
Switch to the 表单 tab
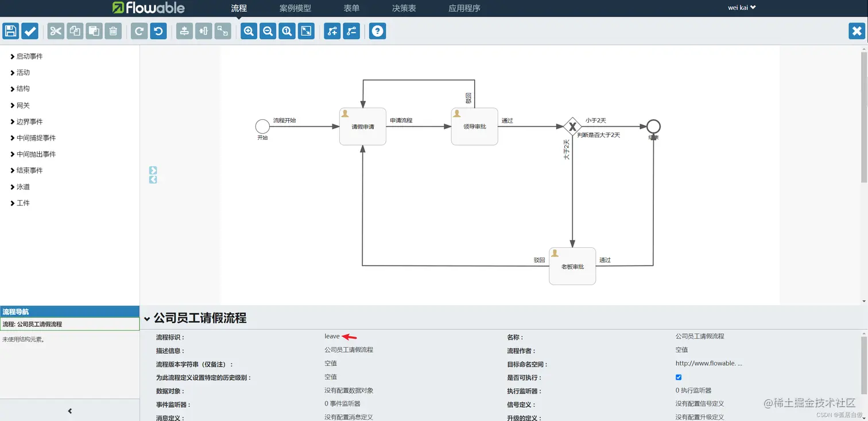tap(351, 8)
